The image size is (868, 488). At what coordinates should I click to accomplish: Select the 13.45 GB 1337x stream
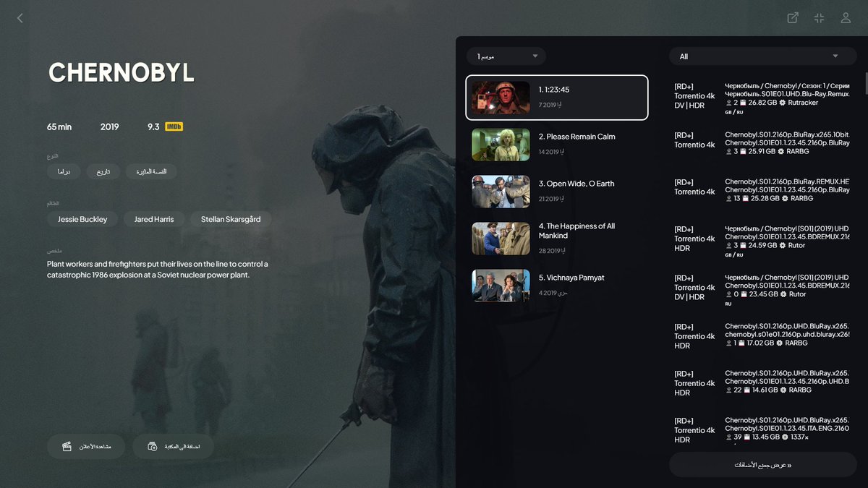(x=762, y=429)
